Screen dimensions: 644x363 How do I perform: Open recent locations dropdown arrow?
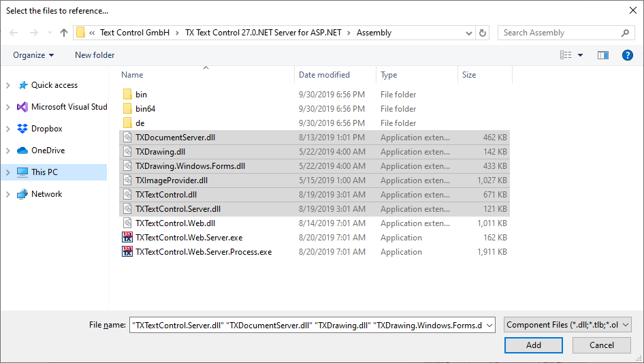click(50, 33)
